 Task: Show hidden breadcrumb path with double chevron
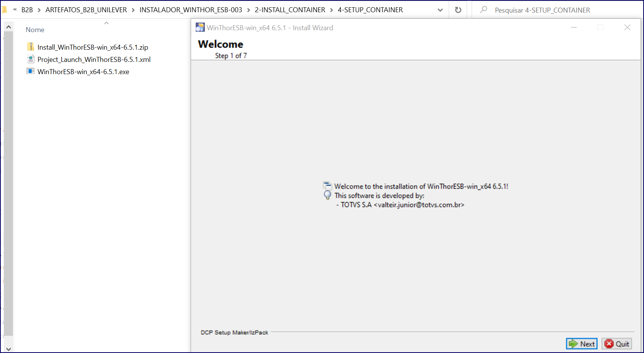click(15, 10)
